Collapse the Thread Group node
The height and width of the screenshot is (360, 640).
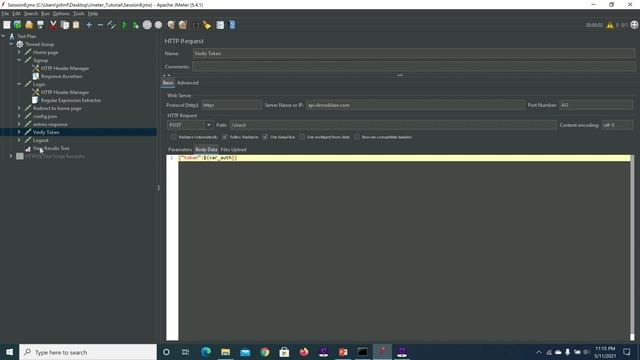point(11,44)
